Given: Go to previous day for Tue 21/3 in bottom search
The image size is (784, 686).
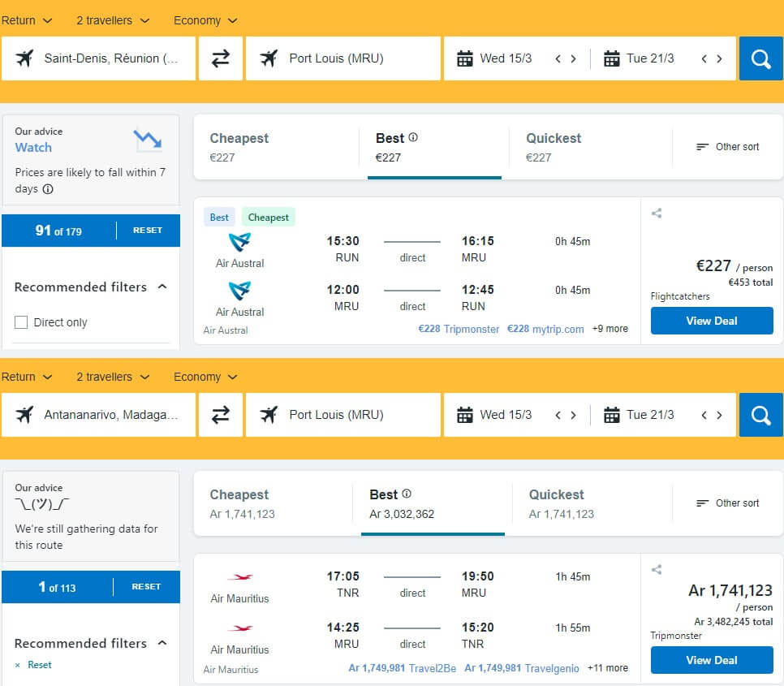Looking at the screenshot, I should tap(704, 416).
